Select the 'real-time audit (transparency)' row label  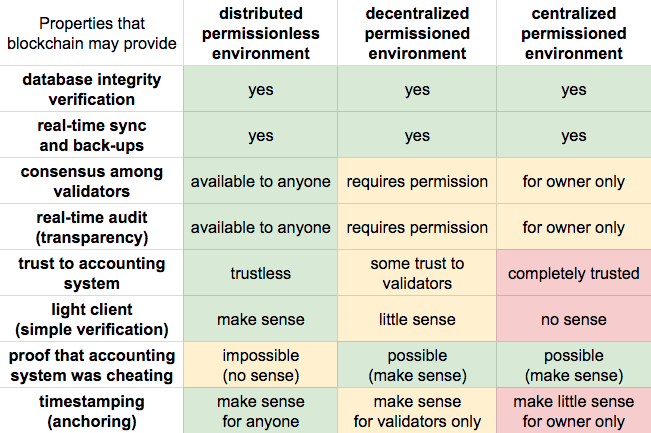pos(92,227)
